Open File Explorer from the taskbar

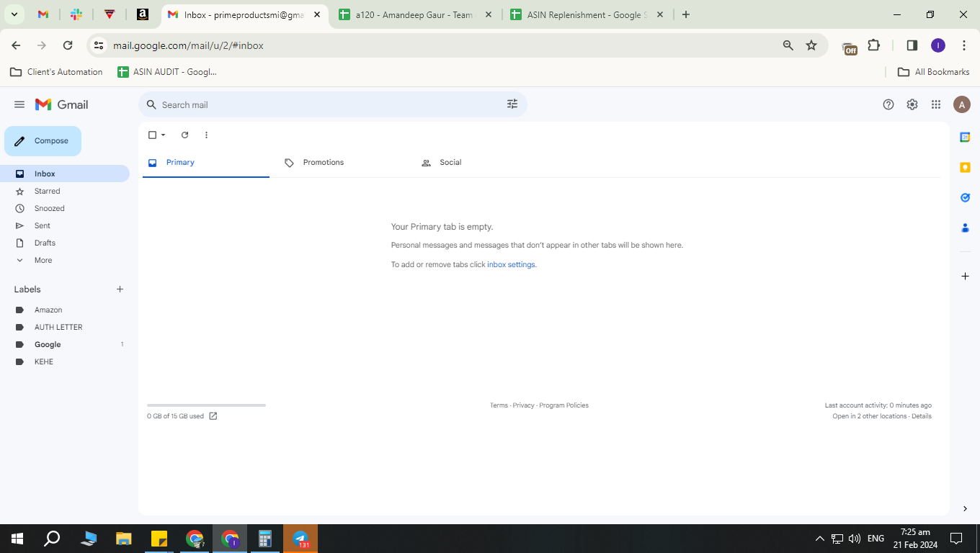[x=124, y=539]
